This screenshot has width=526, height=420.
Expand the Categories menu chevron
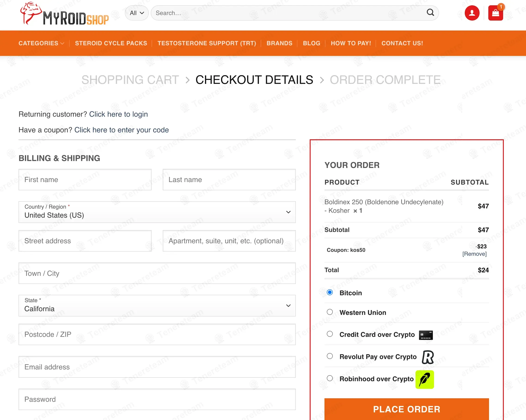[62, 43]
